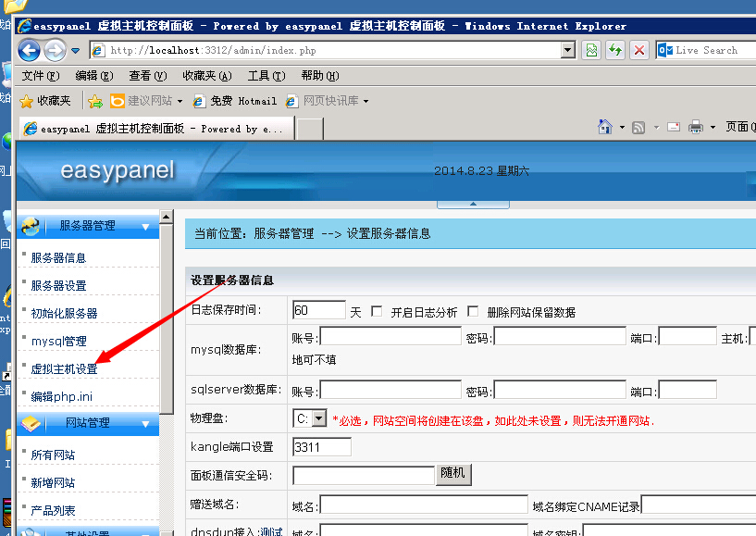Open 服务器信息 in the sidebar

click(58, 257)
